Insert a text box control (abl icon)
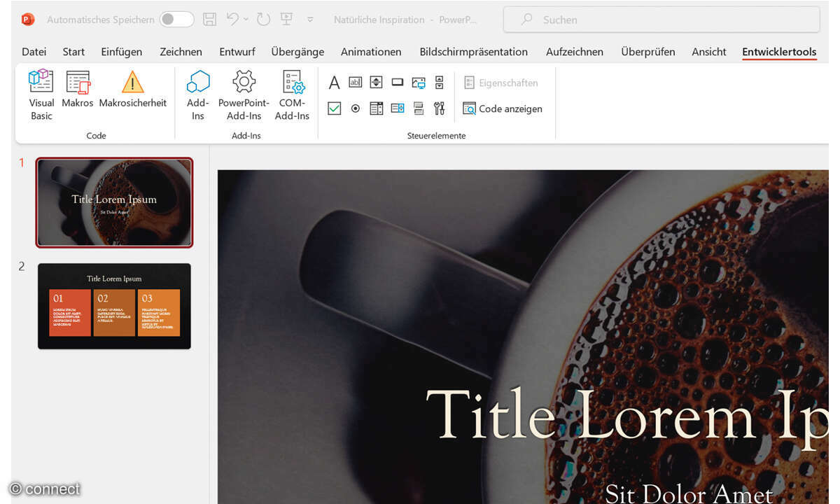The image size is (840, 504). [356, 83]
